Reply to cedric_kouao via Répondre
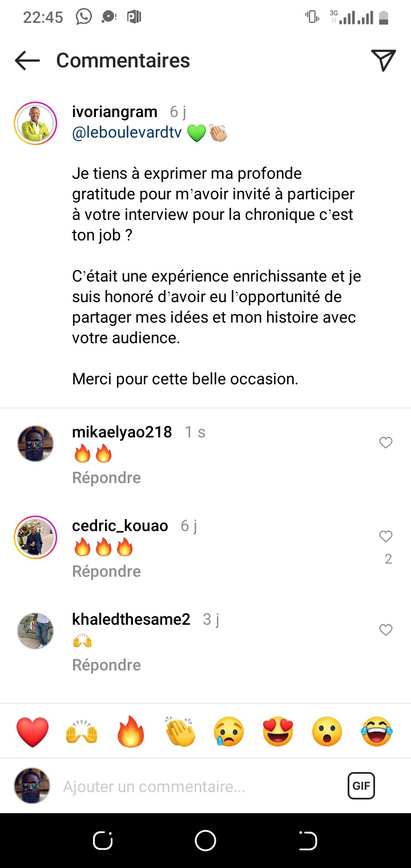 [x=106, y=571]
